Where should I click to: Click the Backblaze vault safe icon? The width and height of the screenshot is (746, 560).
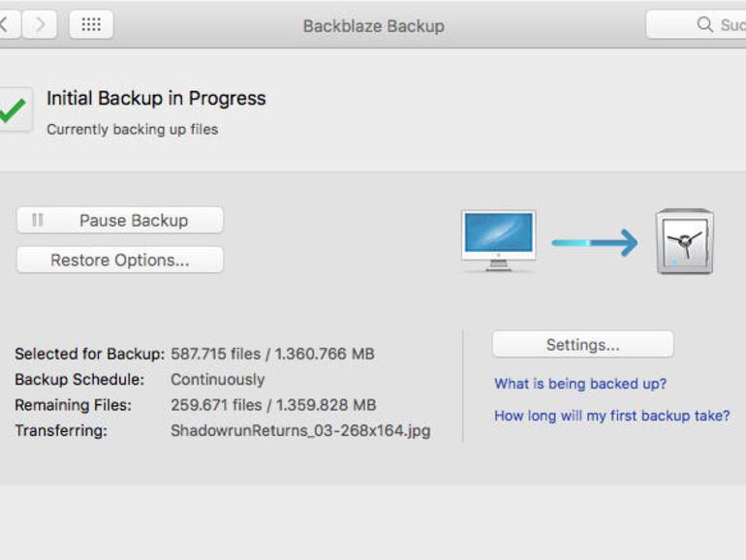685,241
